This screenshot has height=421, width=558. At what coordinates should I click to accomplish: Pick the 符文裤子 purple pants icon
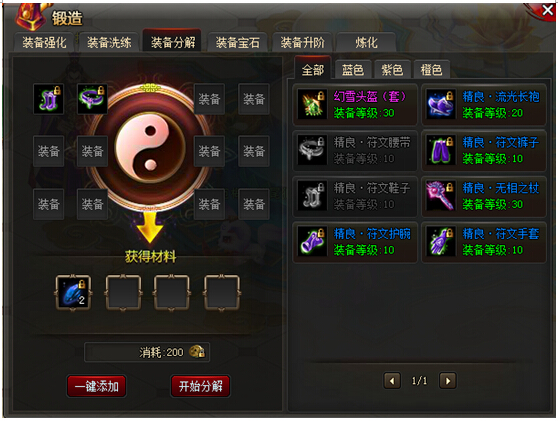point(441,150)
